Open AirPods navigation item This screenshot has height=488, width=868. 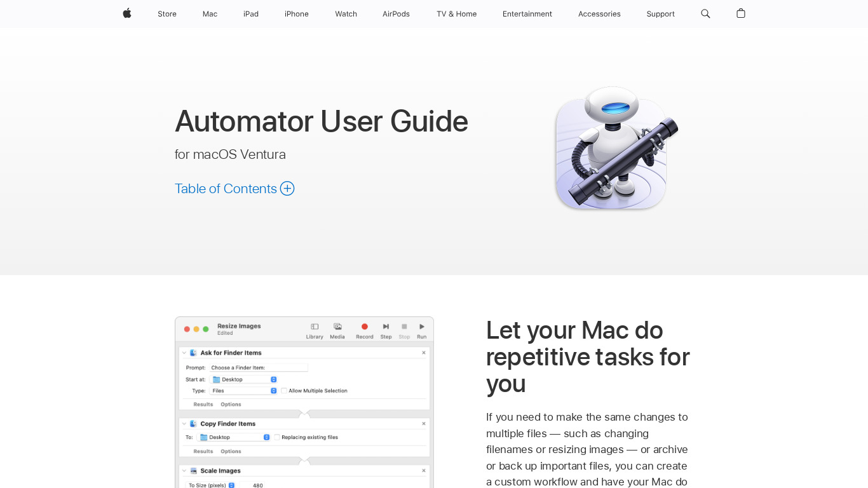pos(396,14)
